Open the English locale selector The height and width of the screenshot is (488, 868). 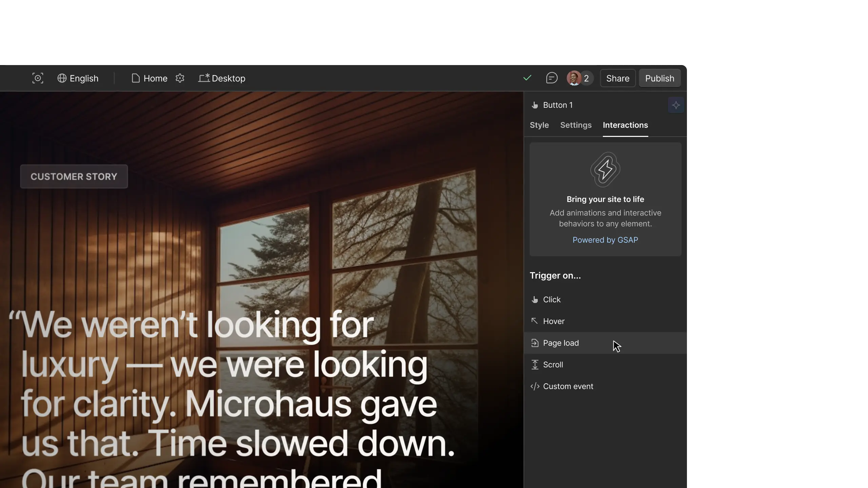pyautogui.click(x=78, y=78)
